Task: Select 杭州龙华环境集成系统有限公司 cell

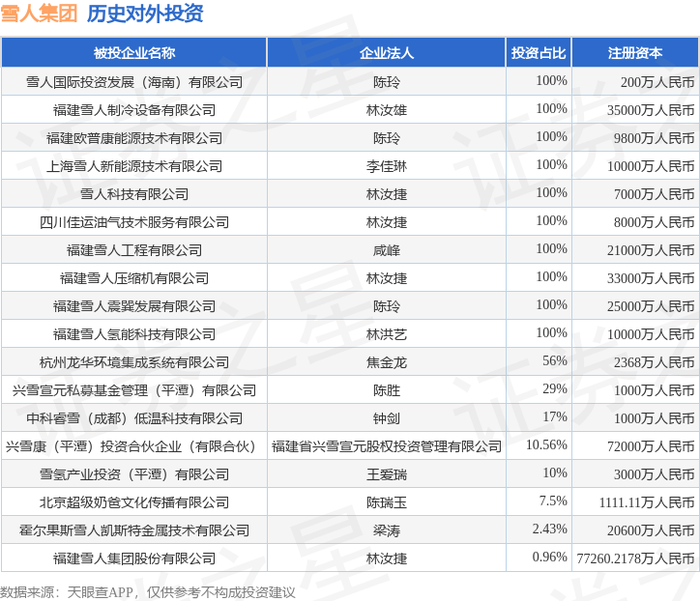Action: (134, 362)
